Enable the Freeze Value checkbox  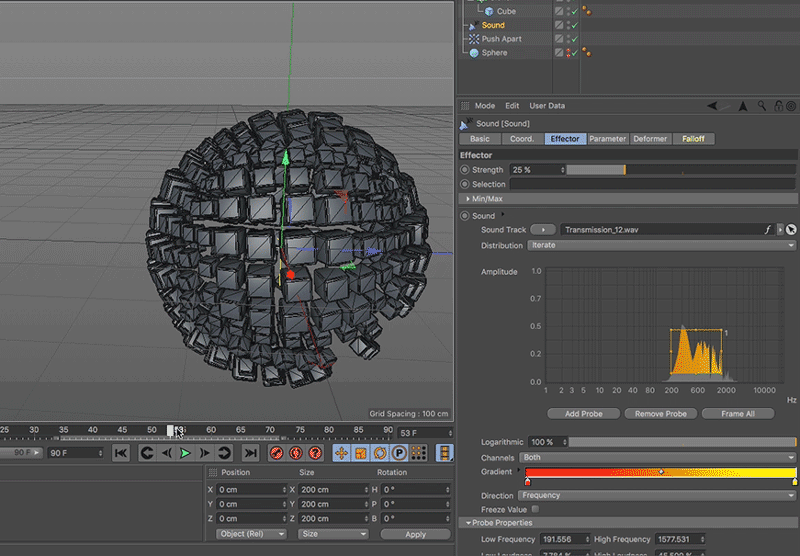(x=535, y=509)
